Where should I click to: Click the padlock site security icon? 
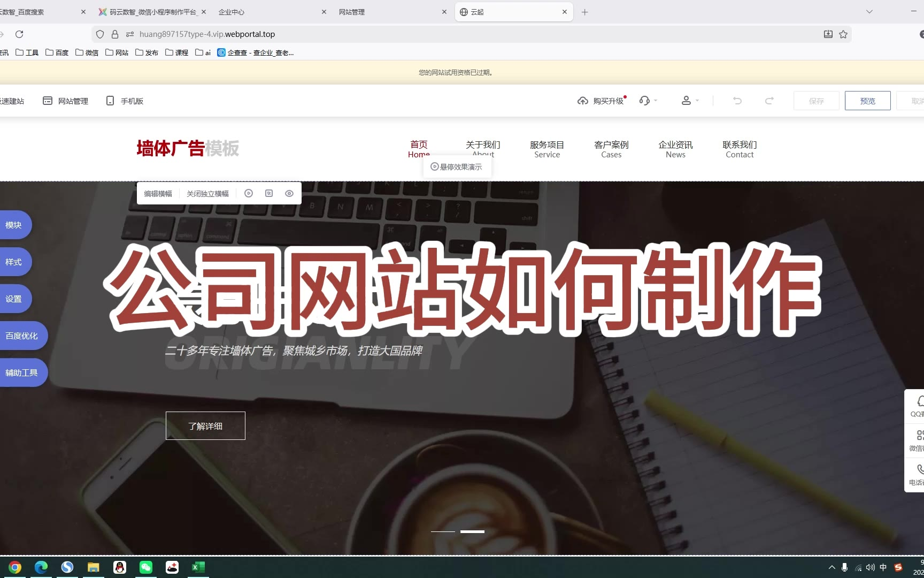coord(115,34)
